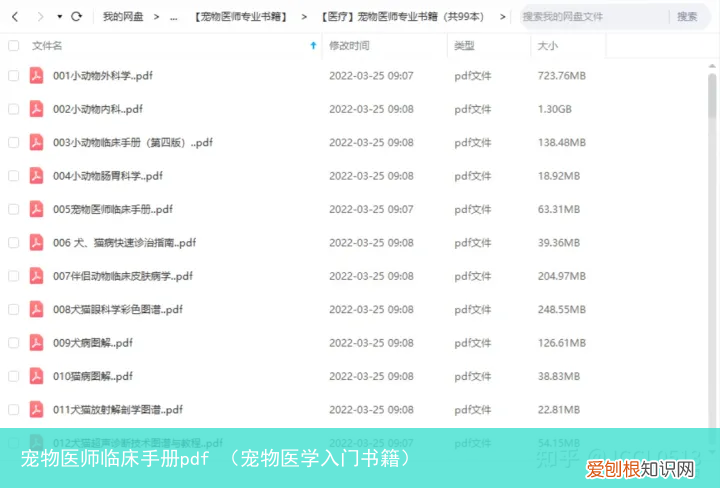Open file 005宠物医师临床手册..pdf
This screenshot has width=720, height=488.
pos(113,210)
